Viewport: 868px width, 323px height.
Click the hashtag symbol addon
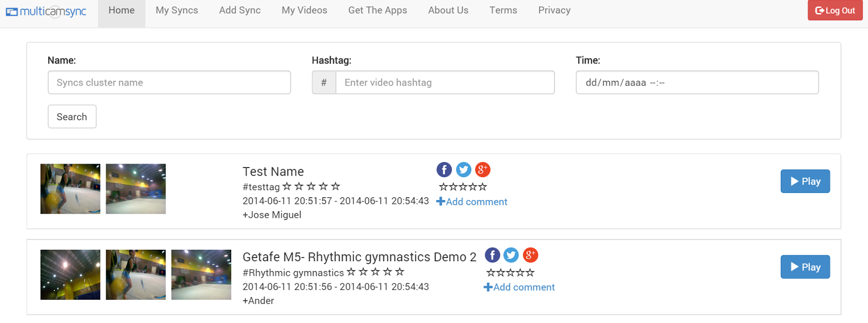pyautogui.click(x=324, y=82)
